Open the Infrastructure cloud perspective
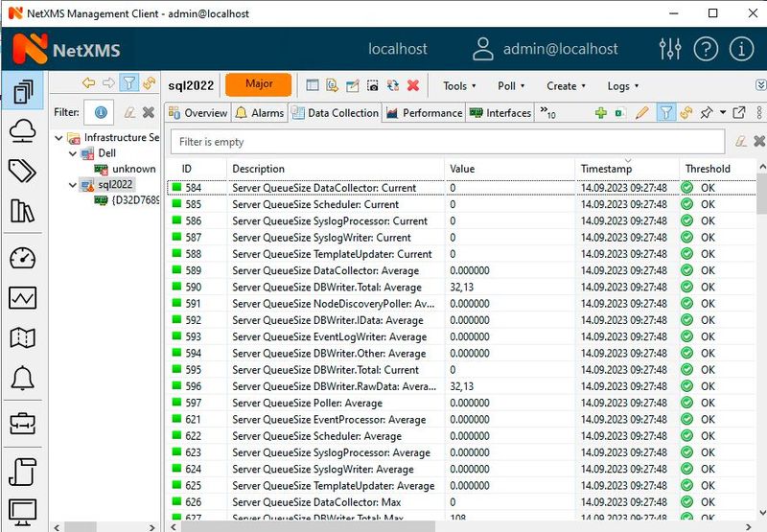 pos(22,131)
